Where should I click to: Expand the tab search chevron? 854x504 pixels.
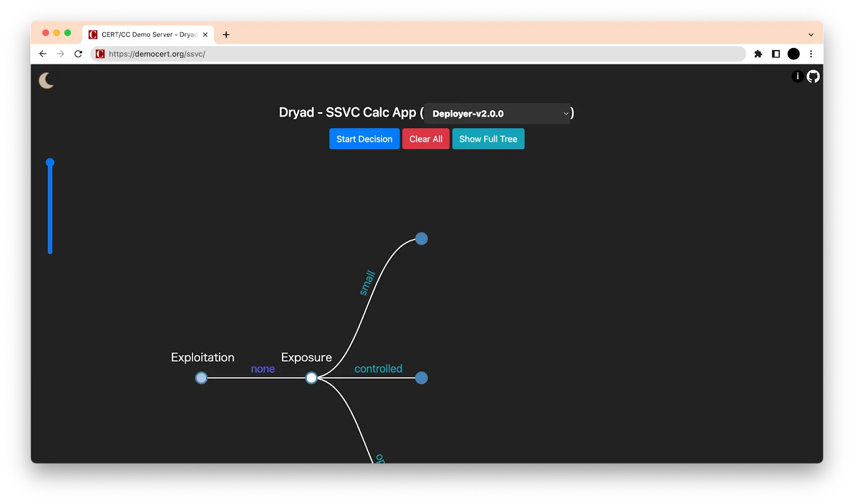pyautogui.click(x=811, y=34)
